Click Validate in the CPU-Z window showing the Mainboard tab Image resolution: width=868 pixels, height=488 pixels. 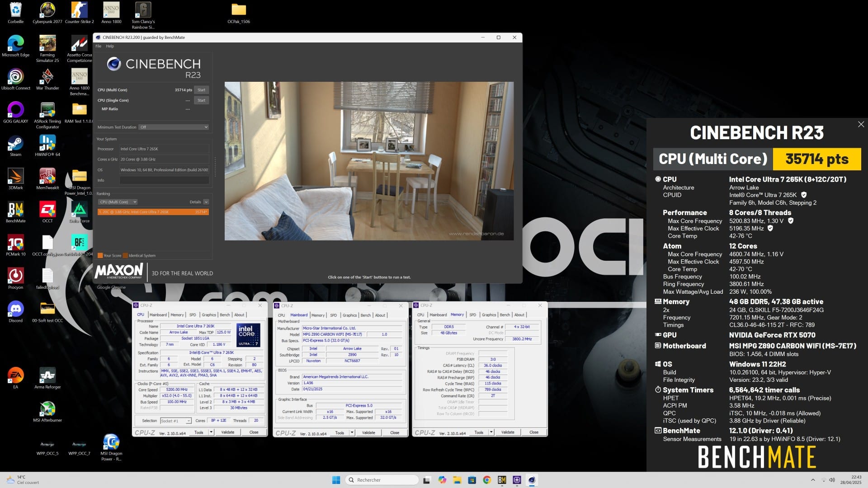[368, 433]
